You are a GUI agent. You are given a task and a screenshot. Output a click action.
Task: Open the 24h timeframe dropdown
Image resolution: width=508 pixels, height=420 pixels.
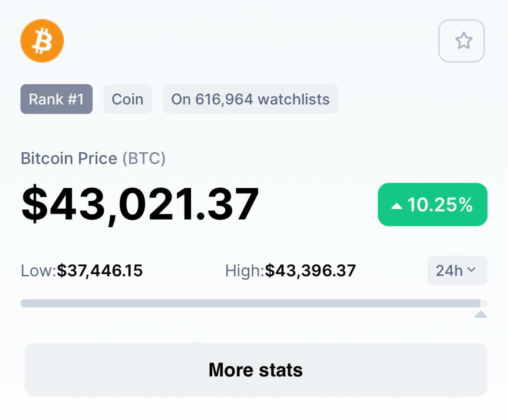[457, 270]
